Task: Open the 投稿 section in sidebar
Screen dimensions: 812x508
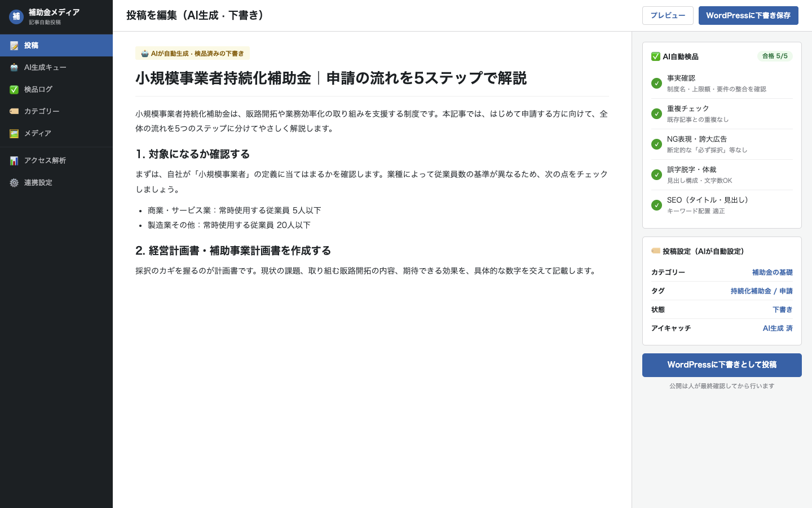Action: (x=56, y=46)
